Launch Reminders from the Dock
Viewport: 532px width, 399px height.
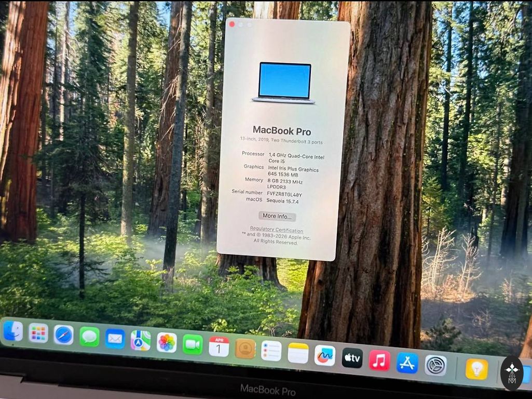click(x=271, y=351)
